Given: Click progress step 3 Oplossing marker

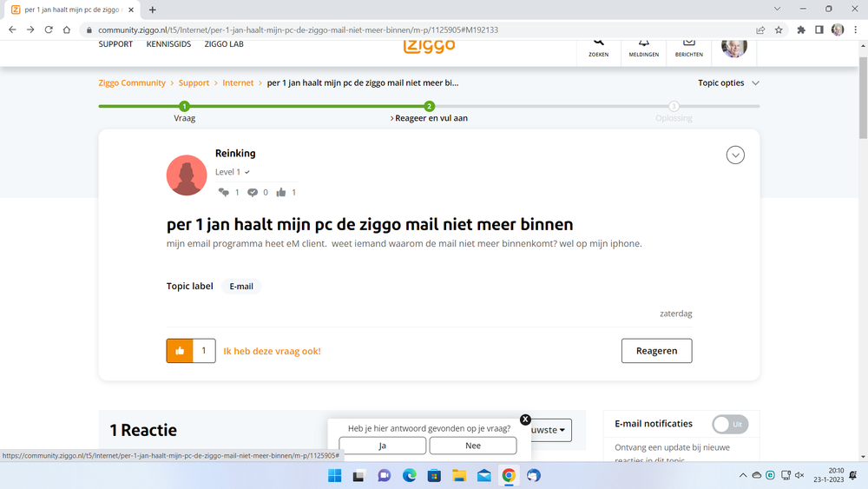Looking at the screenshot, I should click(x=674, y=106).
